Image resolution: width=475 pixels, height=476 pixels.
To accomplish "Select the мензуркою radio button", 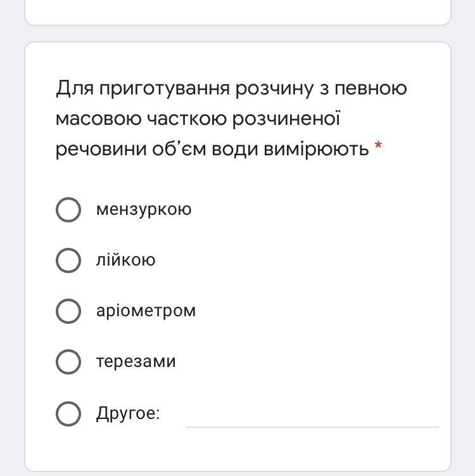I will pos(68,210).
